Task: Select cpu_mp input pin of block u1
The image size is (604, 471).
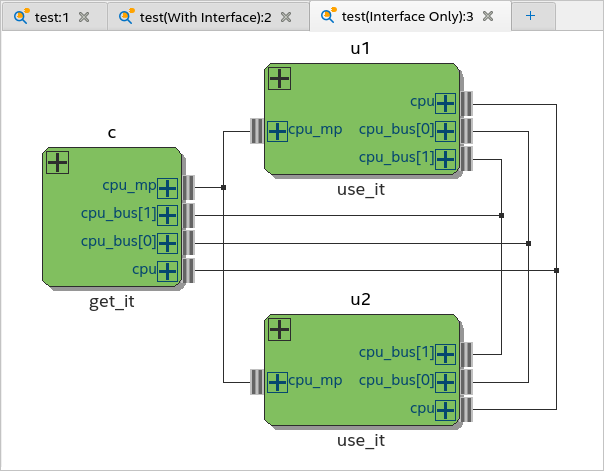Action: [x=257, y=131]
